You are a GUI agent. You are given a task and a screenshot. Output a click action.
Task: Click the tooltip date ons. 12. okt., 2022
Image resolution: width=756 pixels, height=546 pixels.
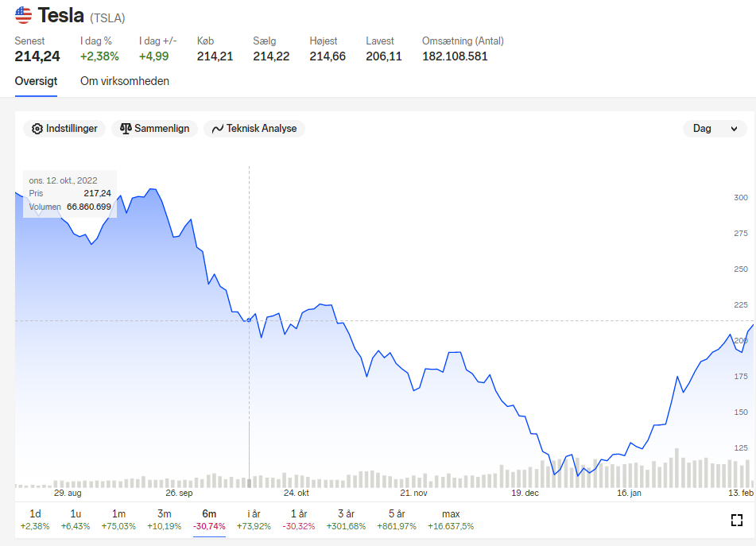click(x=63, y=180)
